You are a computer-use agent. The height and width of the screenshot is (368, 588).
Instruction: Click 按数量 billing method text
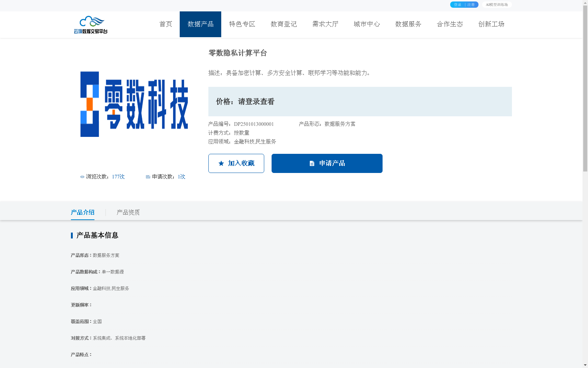click(242, 133)
